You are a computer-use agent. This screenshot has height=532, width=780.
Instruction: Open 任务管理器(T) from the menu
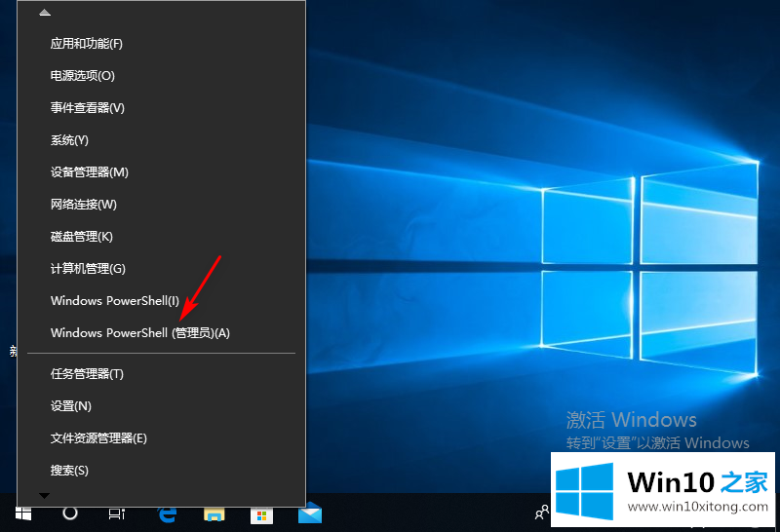[87, 374]
